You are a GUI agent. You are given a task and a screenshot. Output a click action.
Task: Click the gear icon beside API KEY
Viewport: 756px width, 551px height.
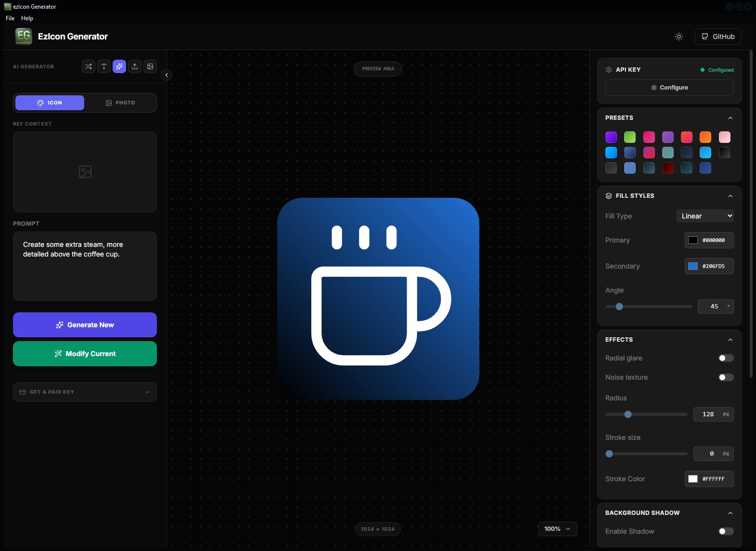609,70
